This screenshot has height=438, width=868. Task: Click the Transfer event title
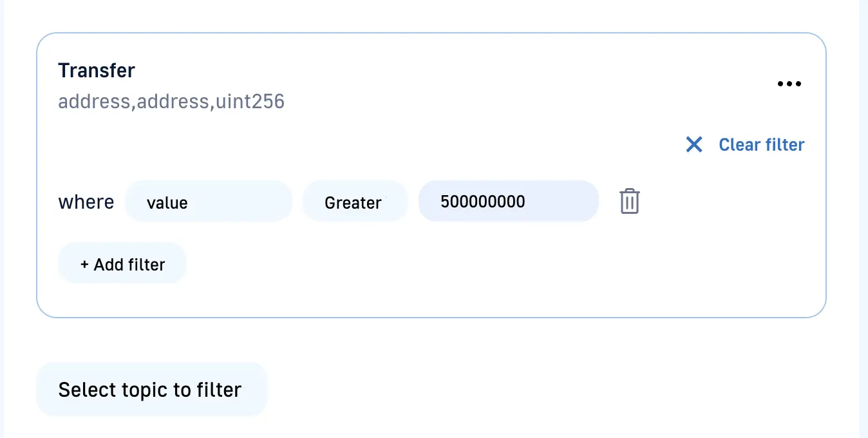pyautogui.click(x=97, y=70)
